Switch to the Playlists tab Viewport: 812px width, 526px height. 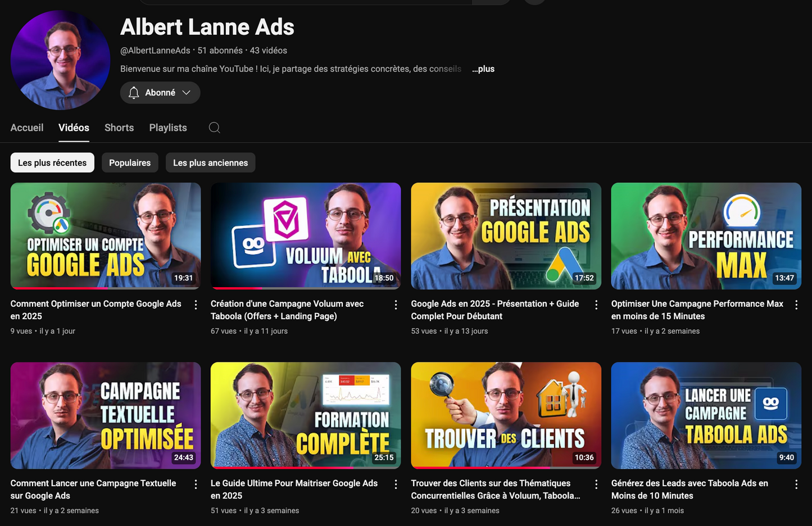(167, 128)
